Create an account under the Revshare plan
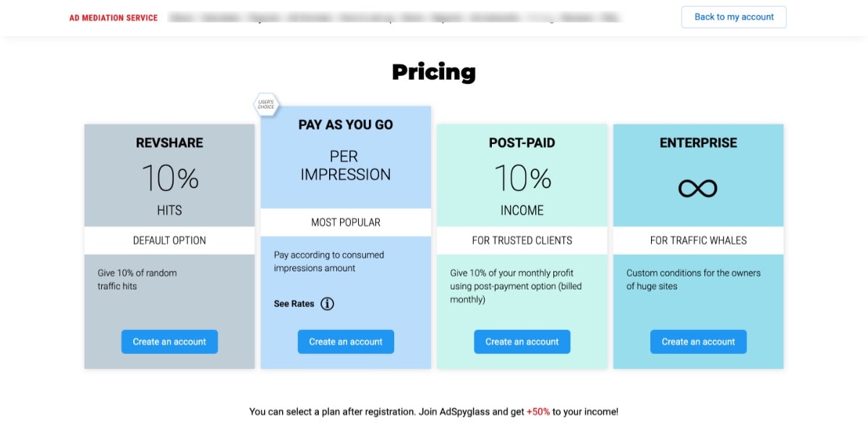The width and height of the screenshot is (868, 440). click(x=169, y=342)
